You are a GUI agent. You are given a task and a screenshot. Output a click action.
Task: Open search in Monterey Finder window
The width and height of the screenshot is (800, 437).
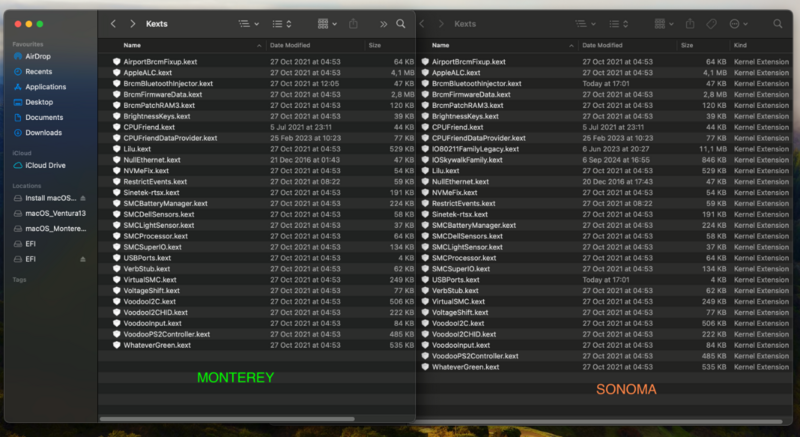click(401, 24)
